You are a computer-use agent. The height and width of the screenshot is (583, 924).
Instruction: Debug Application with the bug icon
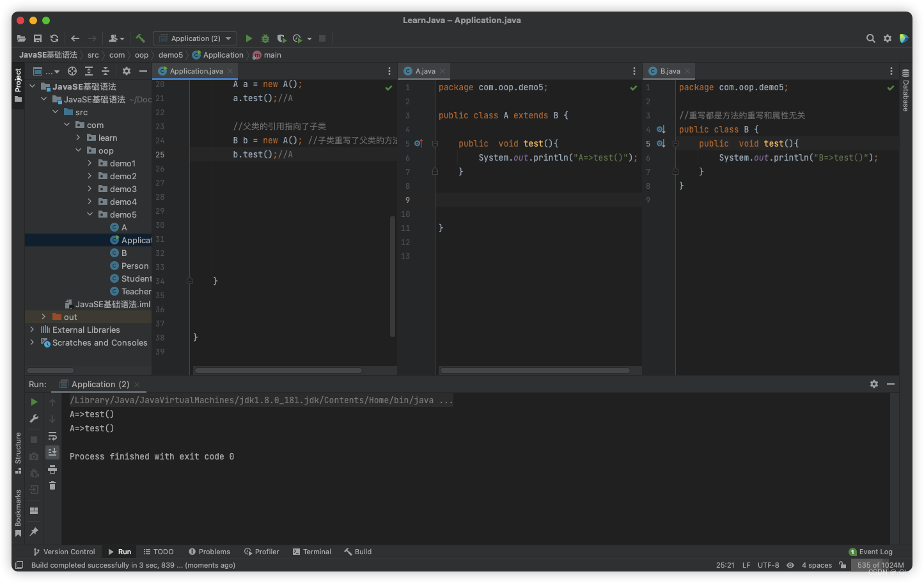265,38
